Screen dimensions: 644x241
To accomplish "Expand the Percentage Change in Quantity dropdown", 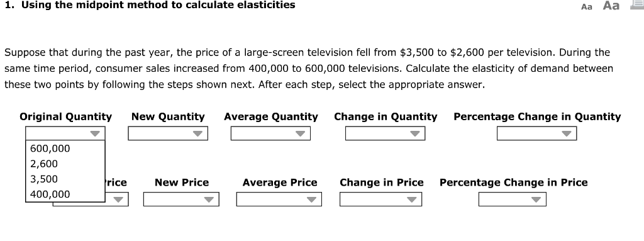I will (536, 133).
